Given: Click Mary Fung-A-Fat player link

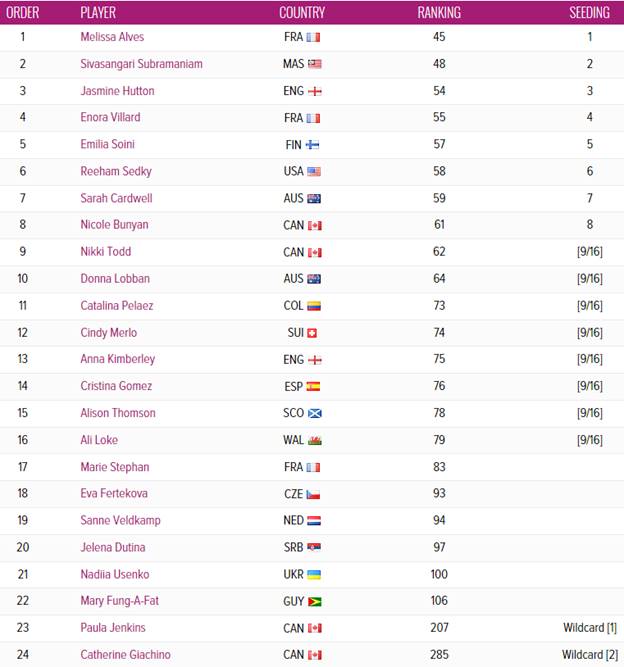Looking at the screenshot, I should click(120, 601).
